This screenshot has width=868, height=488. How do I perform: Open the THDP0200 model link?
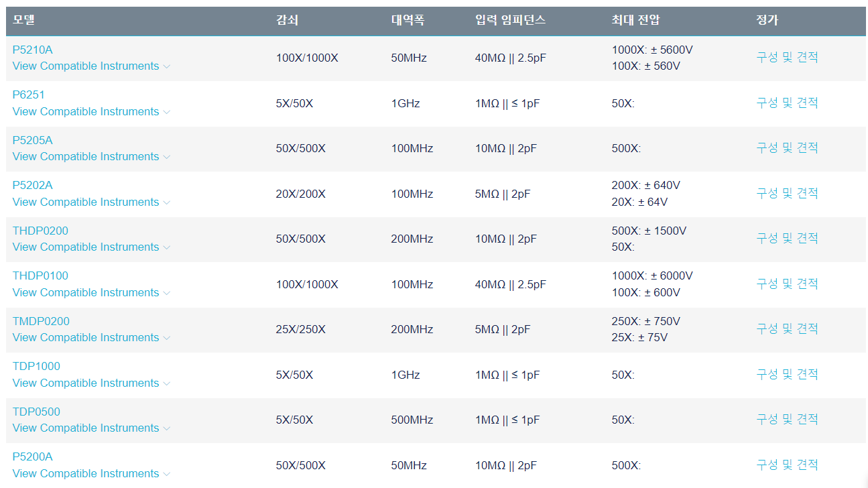click(40, 231)
